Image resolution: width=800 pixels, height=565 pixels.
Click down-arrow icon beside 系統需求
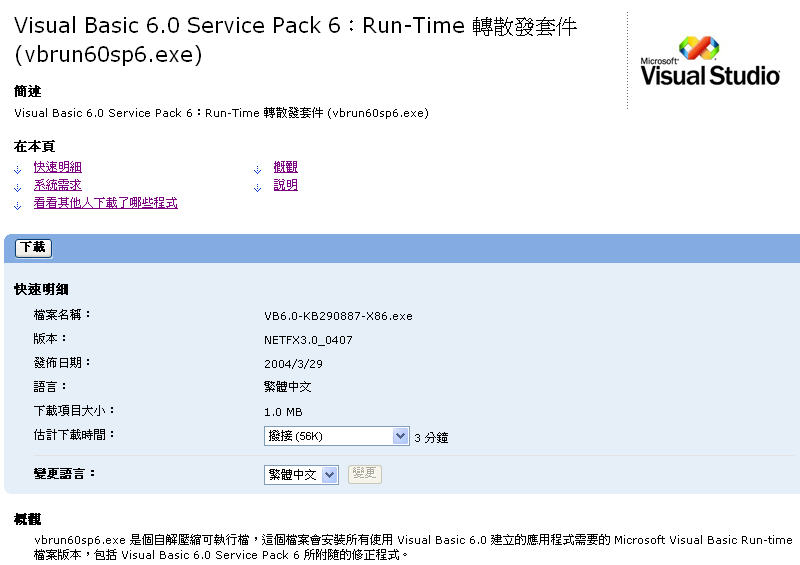[x=18, y=188]
